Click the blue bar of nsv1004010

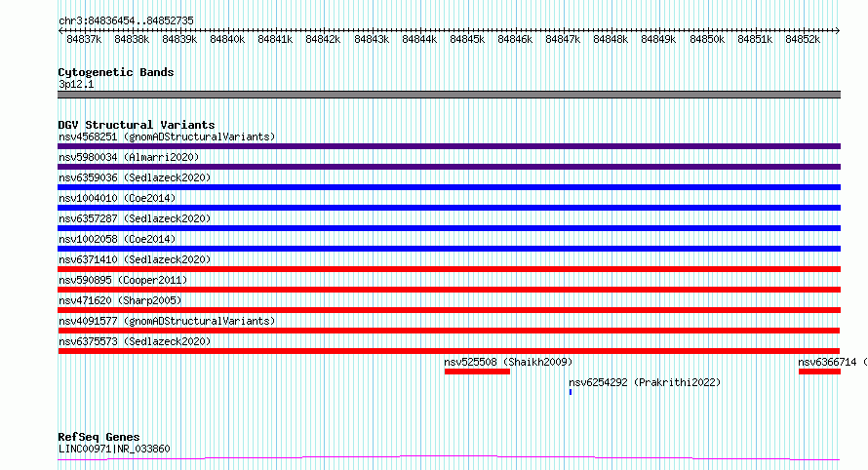pos(449,208)
